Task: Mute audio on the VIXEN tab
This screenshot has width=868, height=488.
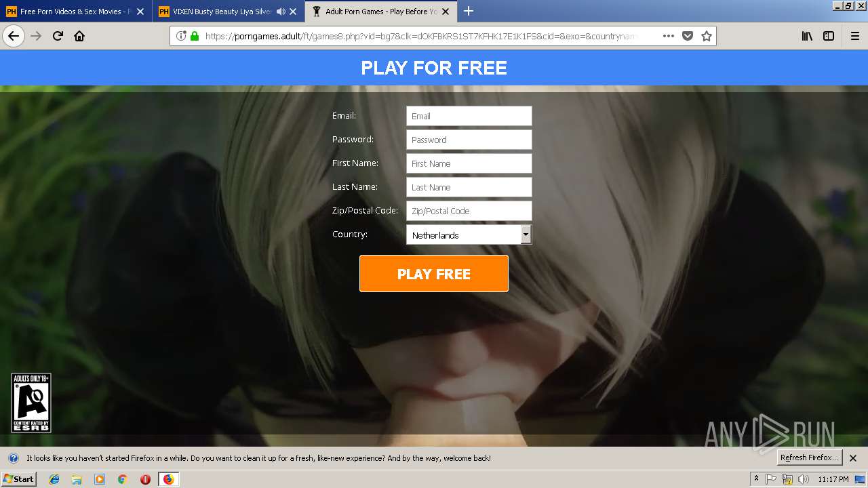Action: click(281, 12)
